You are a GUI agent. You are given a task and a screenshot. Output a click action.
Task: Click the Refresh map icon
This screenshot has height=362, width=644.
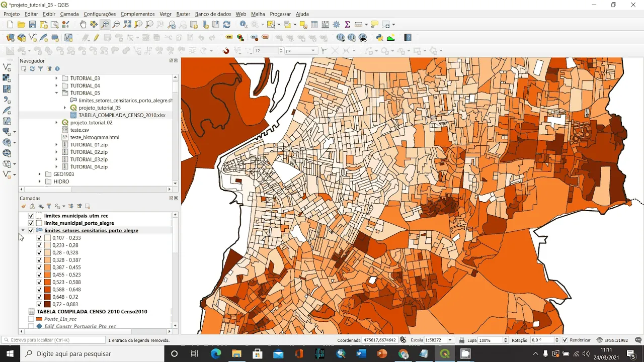[227, 24]
